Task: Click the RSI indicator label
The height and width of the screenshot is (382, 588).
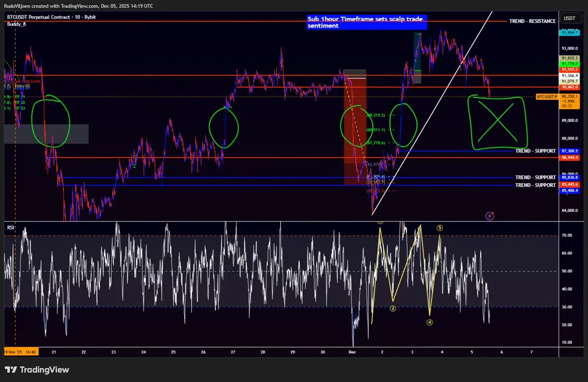Action: coord(10,227)
